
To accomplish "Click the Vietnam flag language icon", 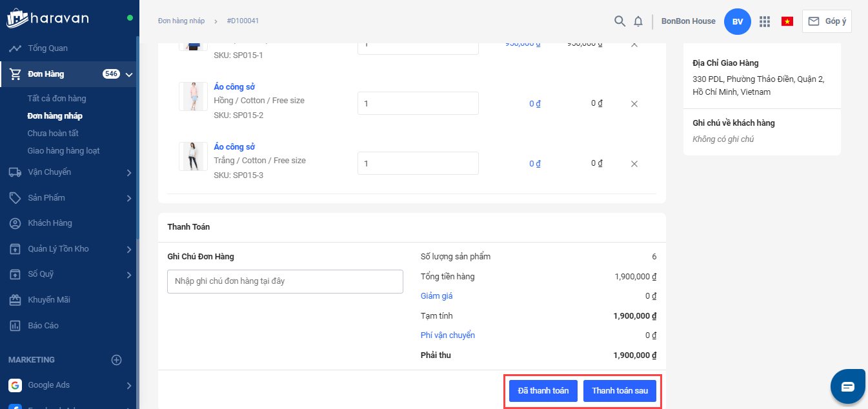I will 787,21.
